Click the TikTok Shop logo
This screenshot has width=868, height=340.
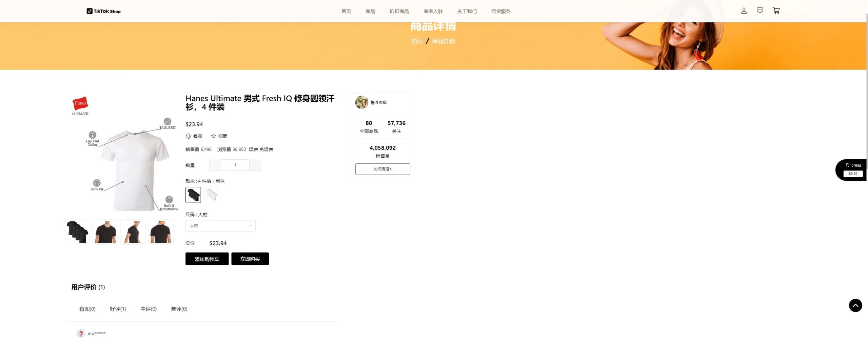point(103,11)
